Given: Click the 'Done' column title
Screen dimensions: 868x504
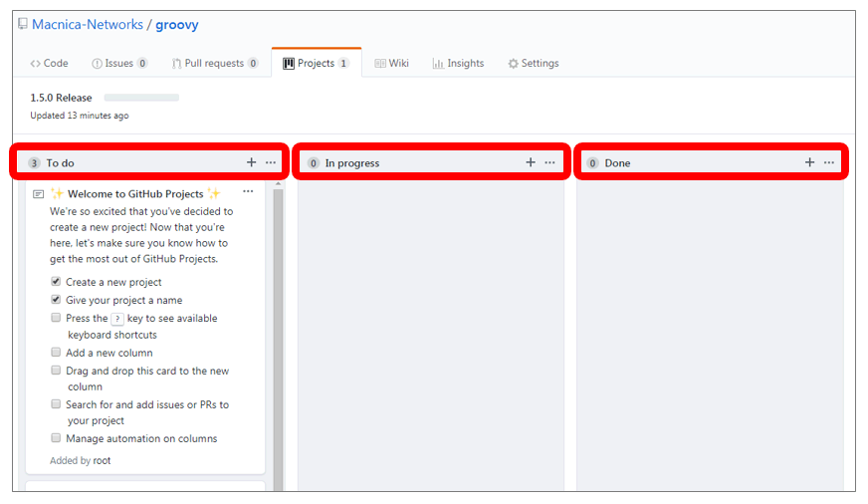Looking at the screenshot, I should 618,162.
